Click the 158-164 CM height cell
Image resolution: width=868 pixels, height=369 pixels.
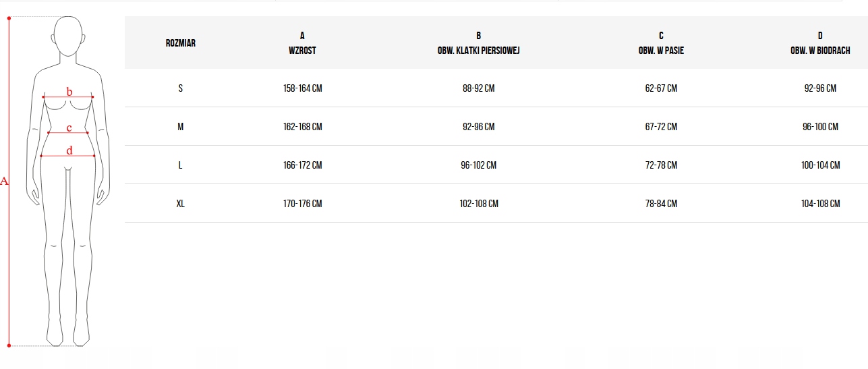303,88
